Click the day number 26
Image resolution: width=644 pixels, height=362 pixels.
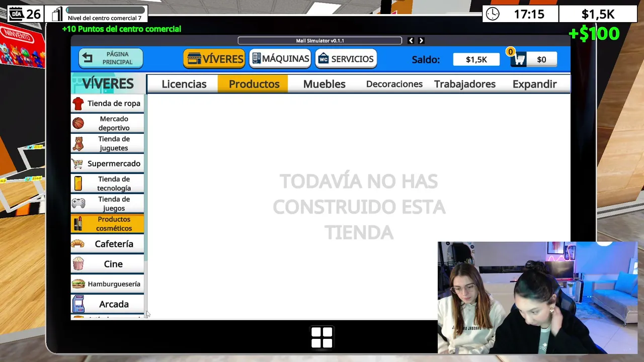pos(33,14)
